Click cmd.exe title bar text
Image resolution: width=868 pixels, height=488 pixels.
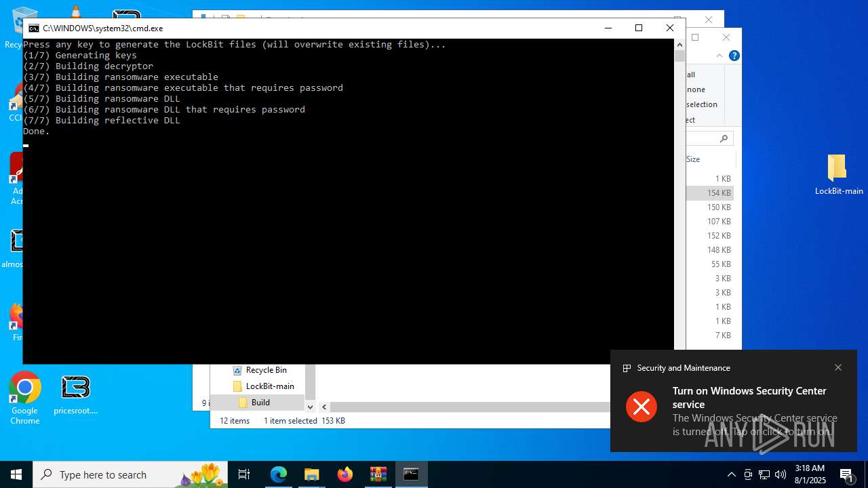coord(103,28)
